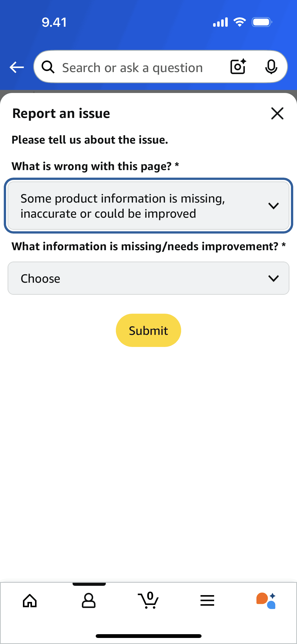Image resolution: width=297 pixels, height=644 pixels.
Task: Open the account profile tab
Action: (x=89, y=601)
